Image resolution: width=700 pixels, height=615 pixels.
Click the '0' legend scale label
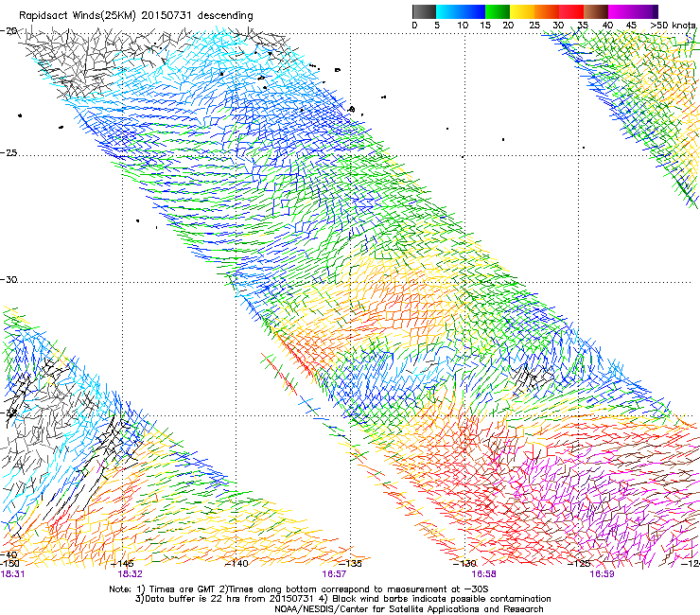(x=414, y=26)
